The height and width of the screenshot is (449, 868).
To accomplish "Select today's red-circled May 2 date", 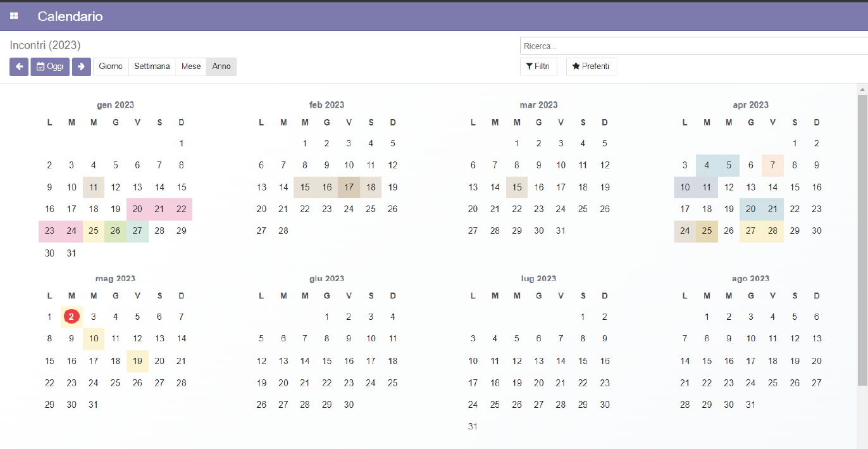I will pos(71,317).
